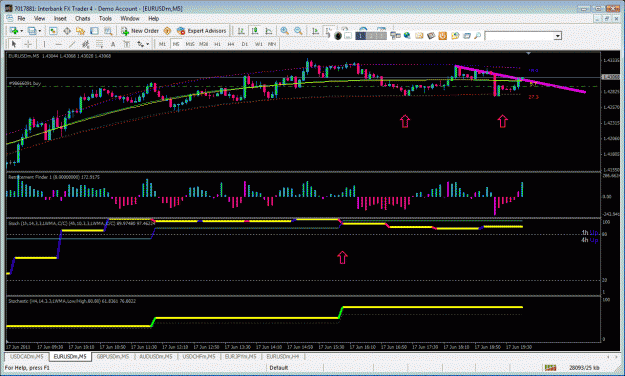The image size is (625, 376).
Task: Switch to the EURJPYm,M5 chart tab
Action: (x=240, y=356)
